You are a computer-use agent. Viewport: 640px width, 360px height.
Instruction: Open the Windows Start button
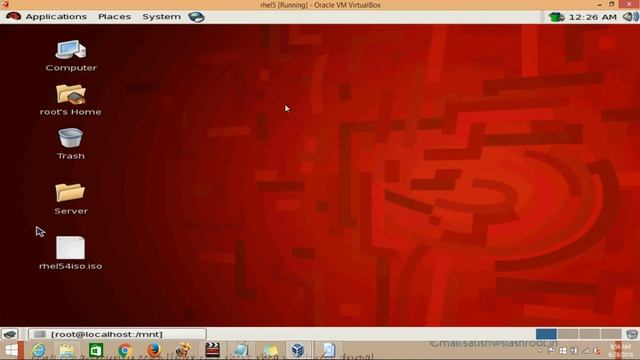tap(11, 350)
